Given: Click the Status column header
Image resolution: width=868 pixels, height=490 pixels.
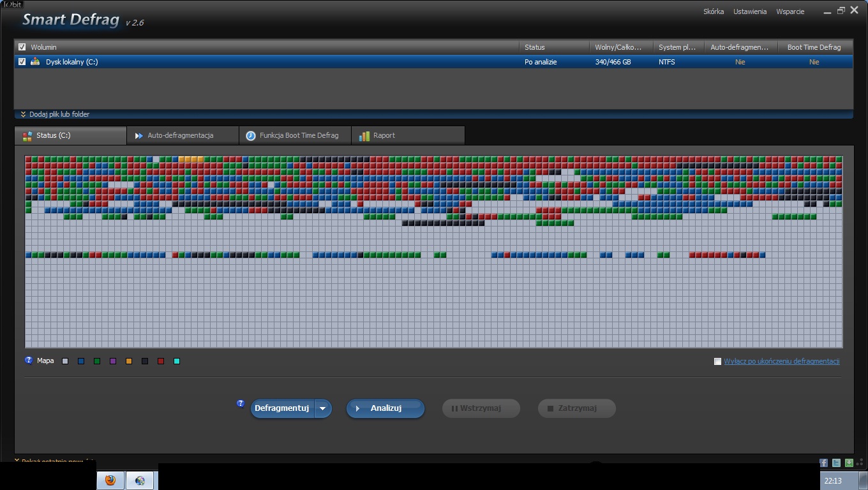Looking at the screenshot, I should tap(554, 47).
